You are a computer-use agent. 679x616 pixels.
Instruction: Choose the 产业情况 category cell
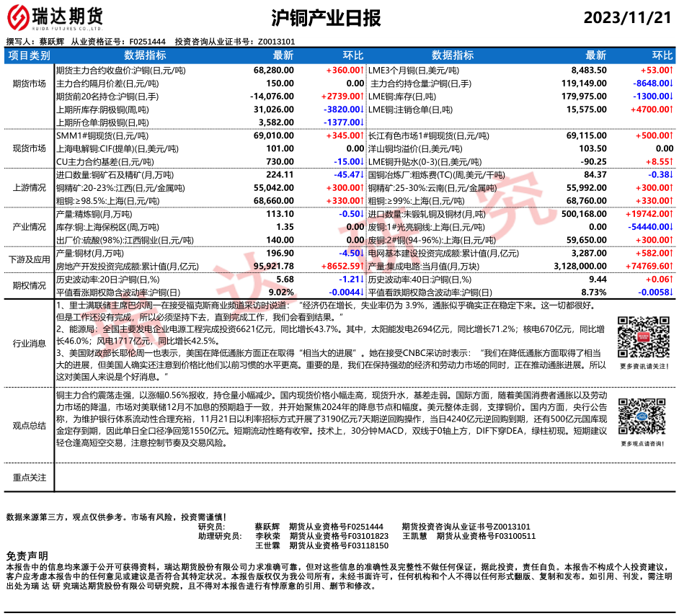30,226
